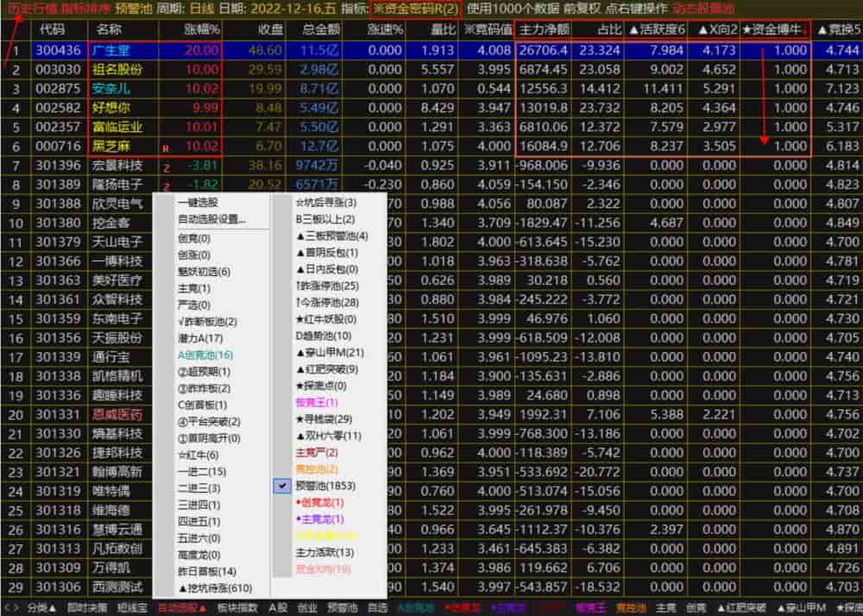This screenshot has width=863, height=616.
Task: Pick 二进三(3) from the stock pool menu
Action: click(198, 488)
